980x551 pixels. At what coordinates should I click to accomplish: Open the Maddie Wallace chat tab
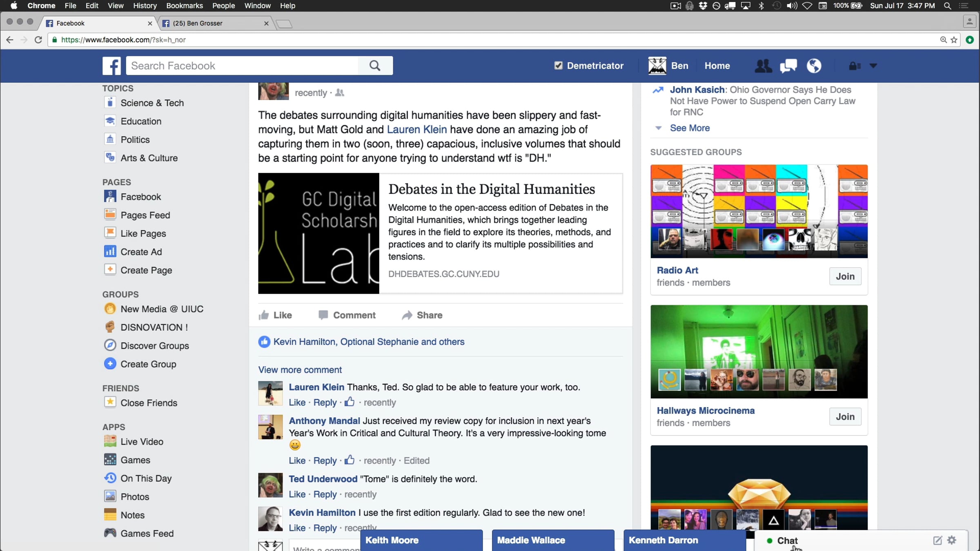[553, 540]
